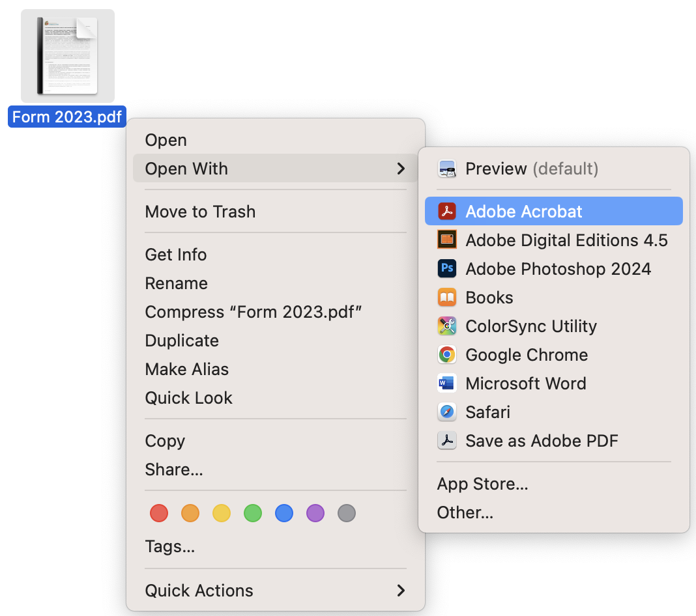Image resolution: width=696 pixels, height=616 pixels.
Task: Click the Safari compass icon
Action: pyautogui.click(x=446, y=412)
